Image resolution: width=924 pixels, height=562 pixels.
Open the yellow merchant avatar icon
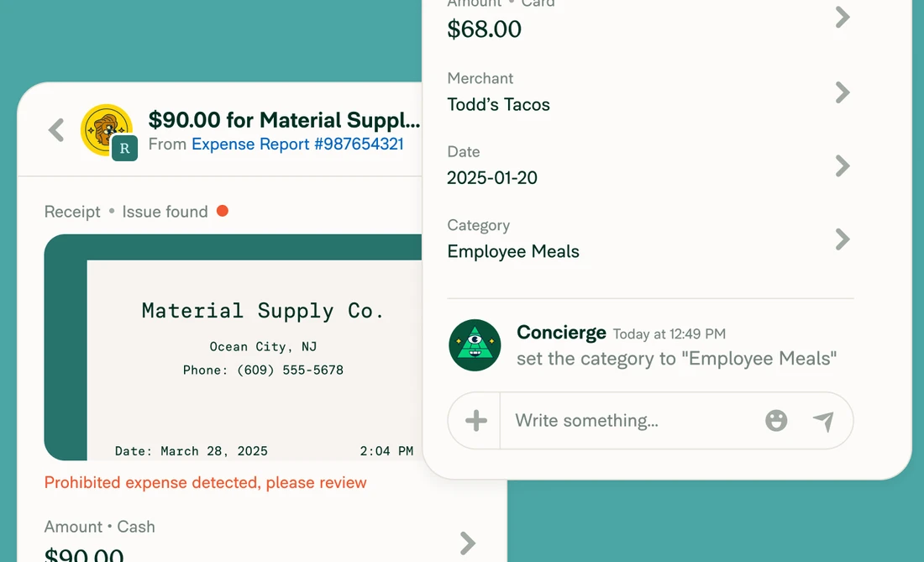tap(105, 126)
